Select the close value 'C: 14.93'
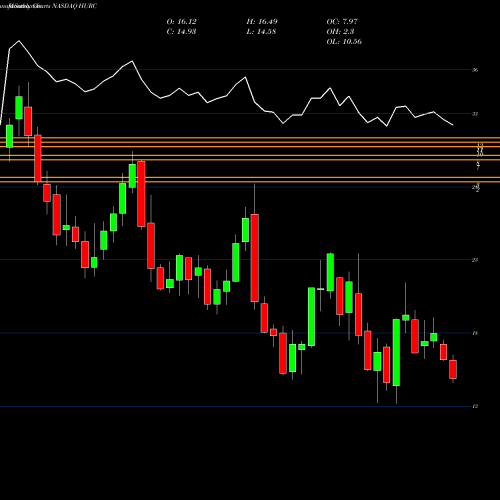The image size is (500, 500). tap(181, 32)
